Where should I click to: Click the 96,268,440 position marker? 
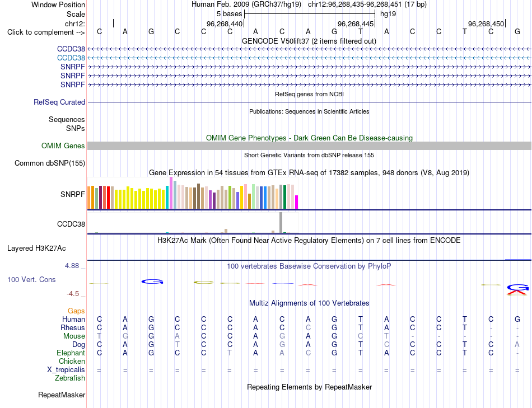[225, 24]
